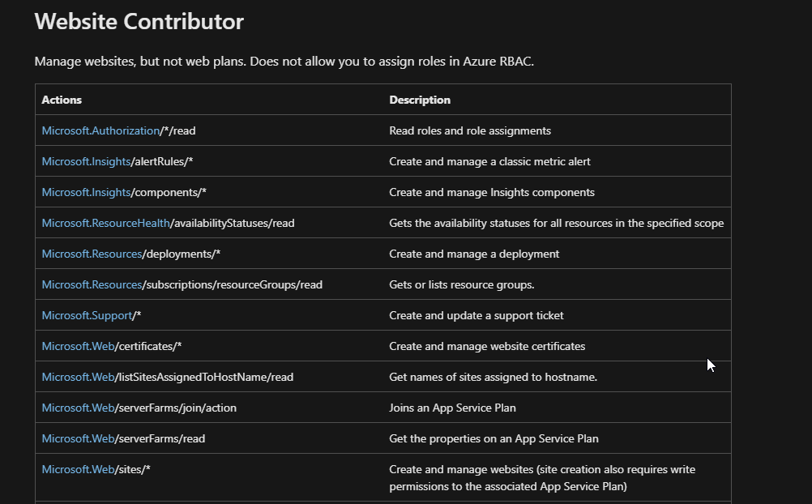Open Microsoft.Insights link in alertRules row
Screen dimensions: 812x504
click(86, 161)
